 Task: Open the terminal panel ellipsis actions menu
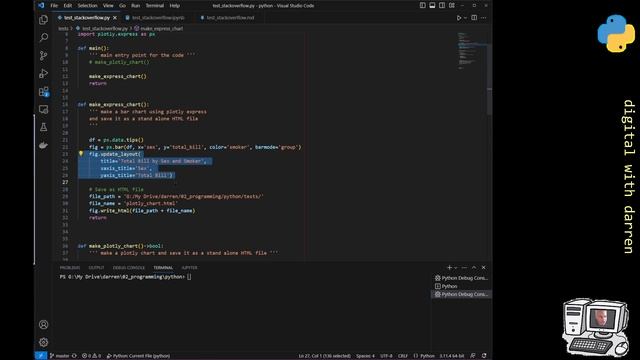pyautogui.click(x=464, y=268)
